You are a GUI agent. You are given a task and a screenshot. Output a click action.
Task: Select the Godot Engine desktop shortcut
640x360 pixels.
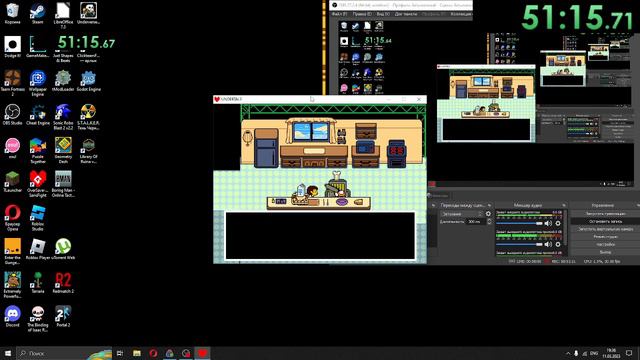tap(88, 80)
